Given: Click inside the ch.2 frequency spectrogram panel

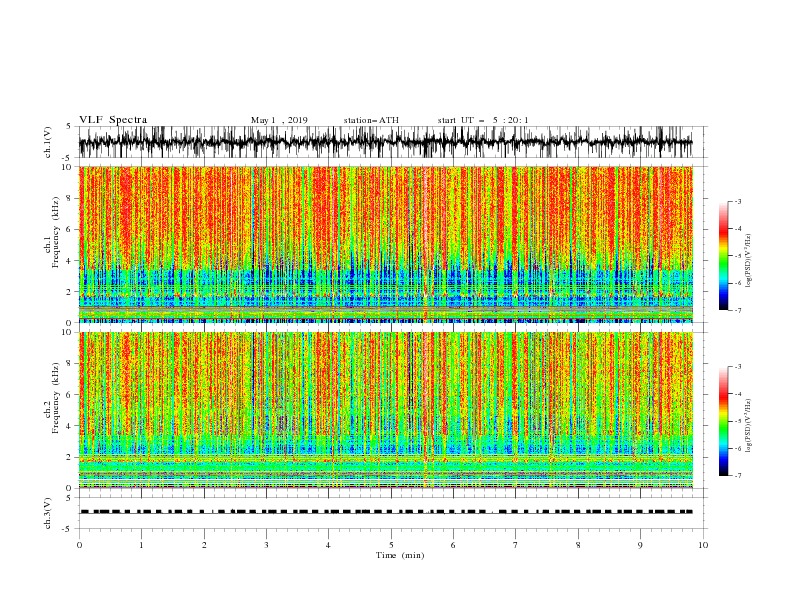Looking at the screenshot, I should pos(386,410).
